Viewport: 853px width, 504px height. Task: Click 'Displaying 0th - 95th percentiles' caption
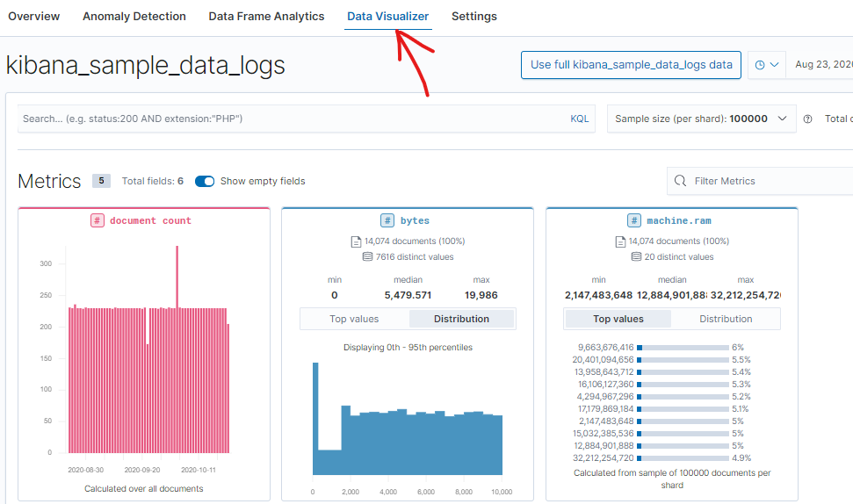click(x=408, y=348)
